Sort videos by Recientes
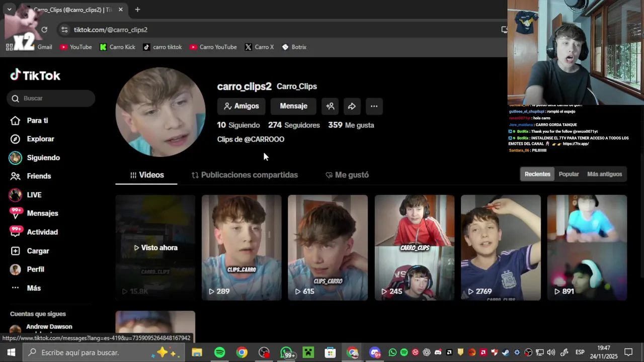 (537, 174)
